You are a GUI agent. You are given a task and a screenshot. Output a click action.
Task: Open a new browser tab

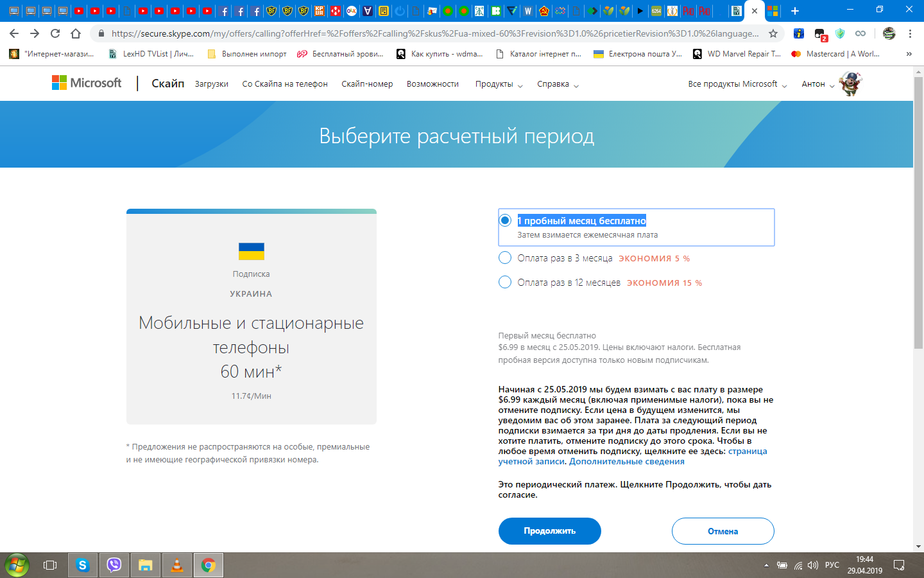point(795,11)
